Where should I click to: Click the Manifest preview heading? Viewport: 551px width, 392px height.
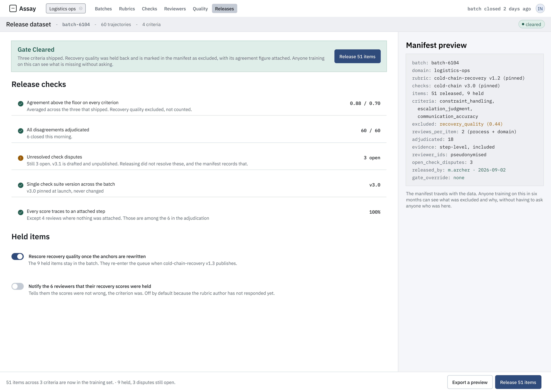coord(436,45)
